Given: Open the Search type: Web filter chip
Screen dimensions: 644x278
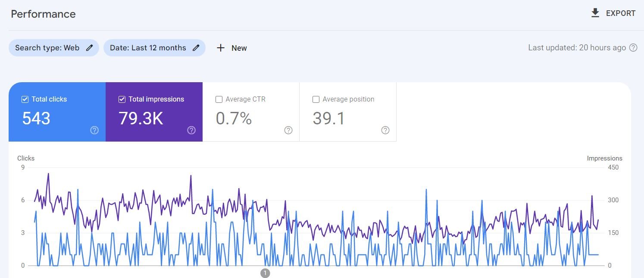Looking at the screenshot, I should click(x=54, y=48).
